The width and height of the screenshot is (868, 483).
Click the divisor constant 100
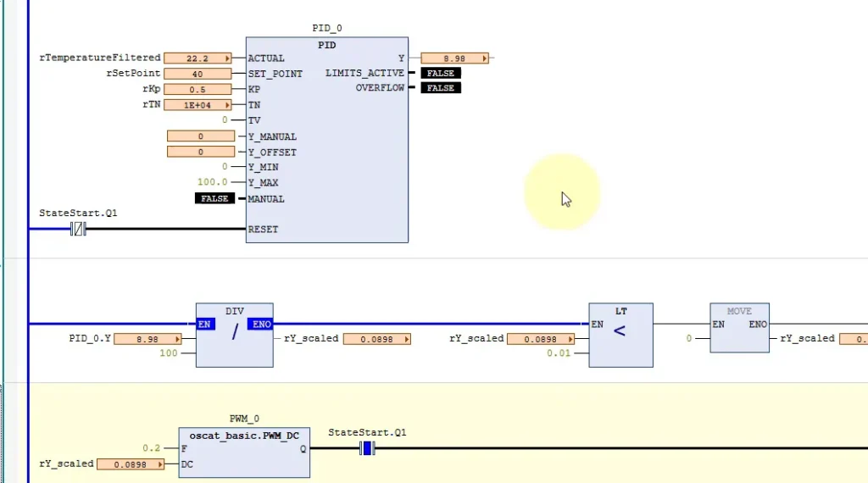click(x=169, y=353)
